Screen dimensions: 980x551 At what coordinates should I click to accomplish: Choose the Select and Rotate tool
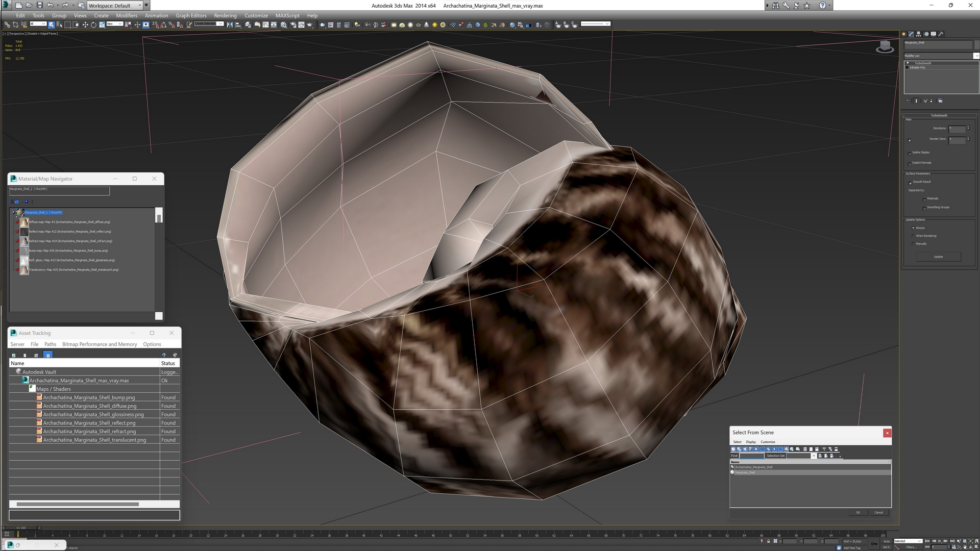[93, 24]
